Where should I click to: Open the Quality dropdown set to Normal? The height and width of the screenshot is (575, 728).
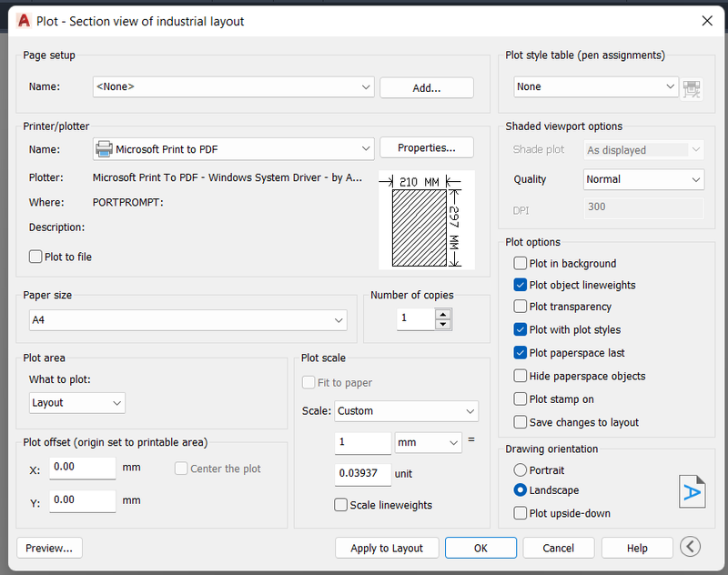pyautogui.click(x=643, y=179)
